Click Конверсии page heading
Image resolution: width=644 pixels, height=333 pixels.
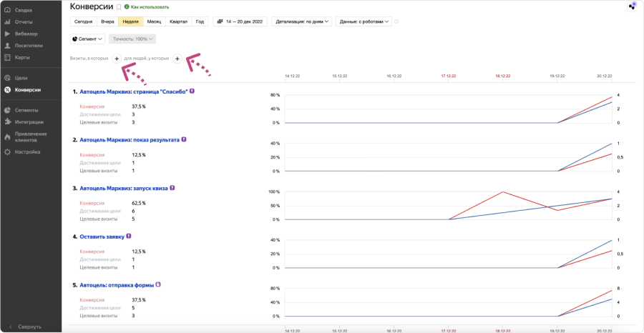pyautogui.click(x=92, y=6)
